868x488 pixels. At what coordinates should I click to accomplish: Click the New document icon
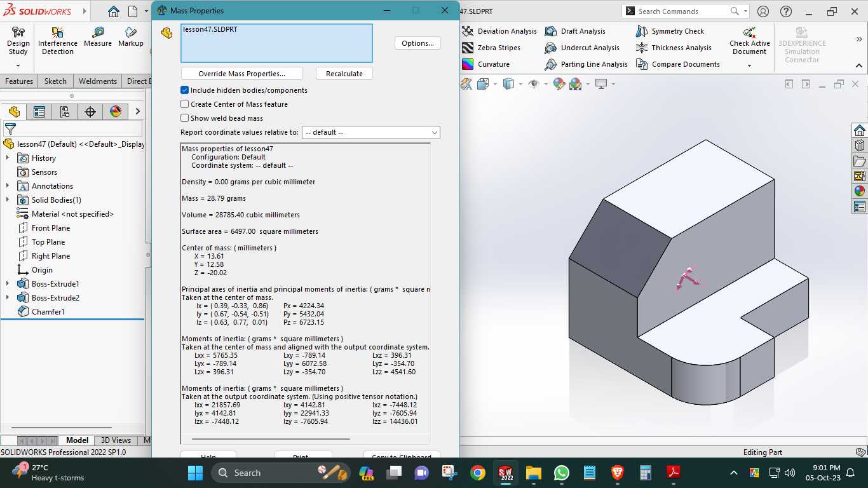click(x=133, y=11)
